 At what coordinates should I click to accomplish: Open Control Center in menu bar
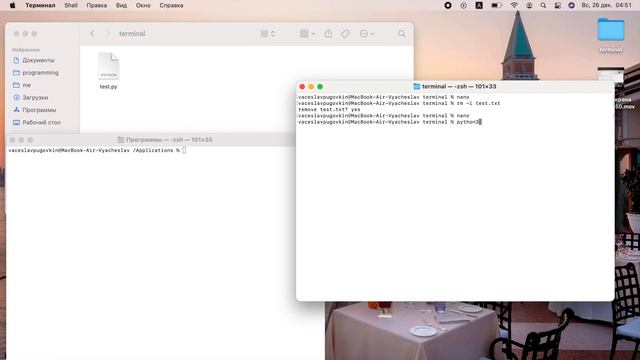click(557, 5)
